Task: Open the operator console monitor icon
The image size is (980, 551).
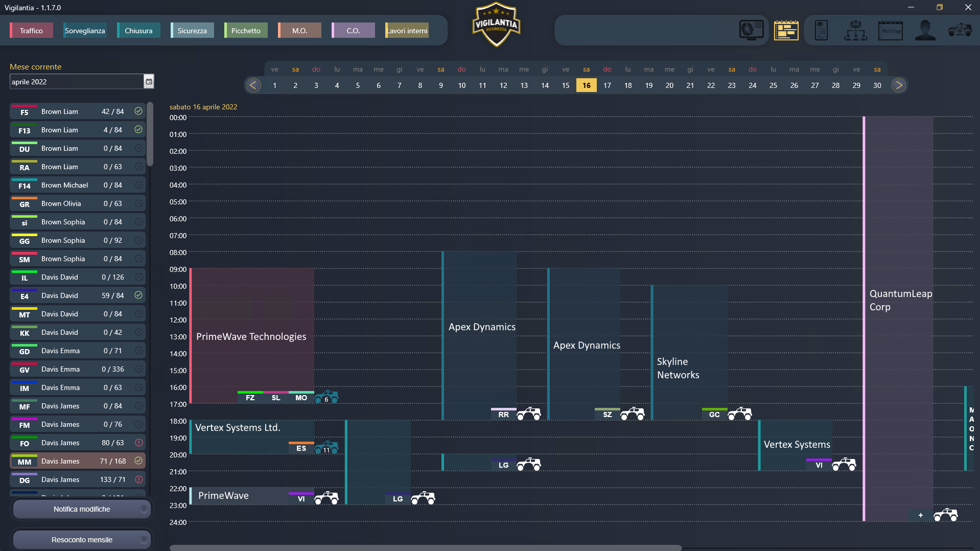Action: coord(751,30)
